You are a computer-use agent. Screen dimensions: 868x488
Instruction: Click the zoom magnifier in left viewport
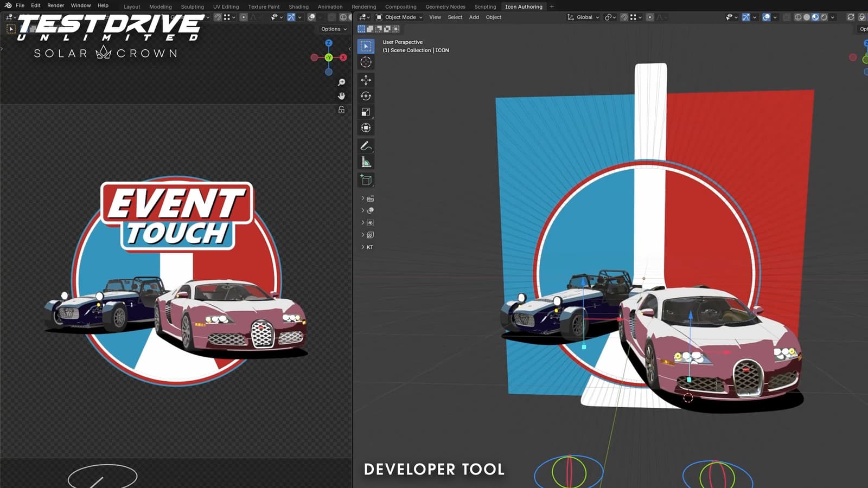coord(341,82)
